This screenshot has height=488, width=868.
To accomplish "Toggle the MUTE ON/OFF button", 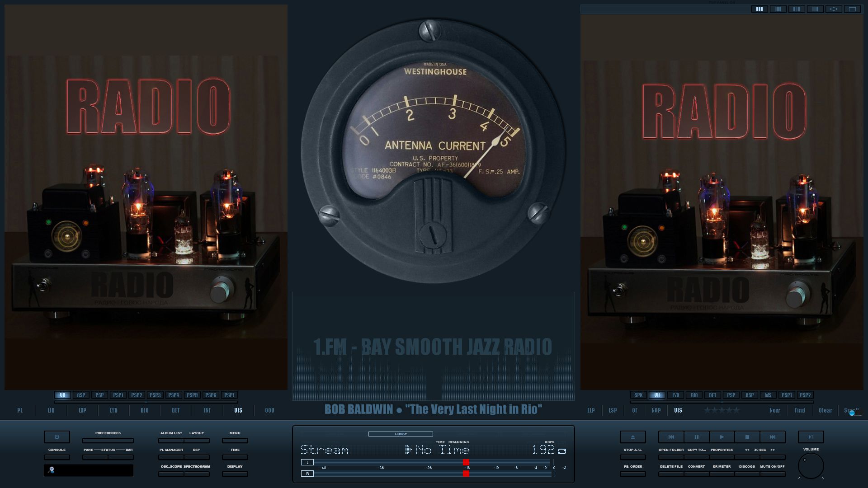I will point(772,474).
